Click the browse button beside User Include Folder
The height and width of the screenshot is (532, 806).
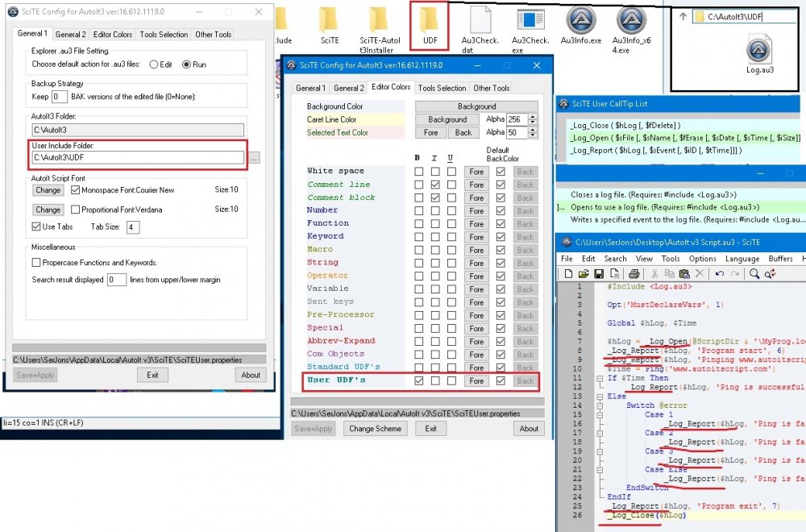click(254, 158)
